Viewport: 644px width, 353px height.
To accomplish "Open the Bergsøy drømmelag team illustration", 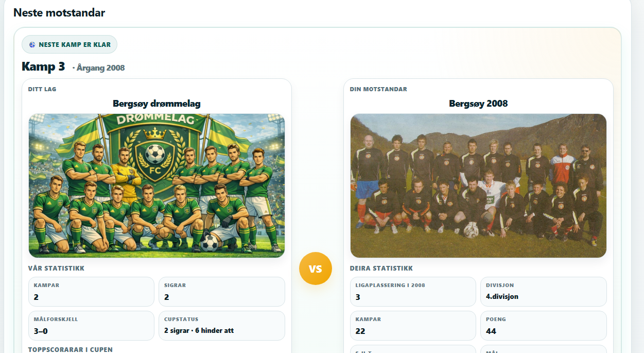I will tap(156, 186).
